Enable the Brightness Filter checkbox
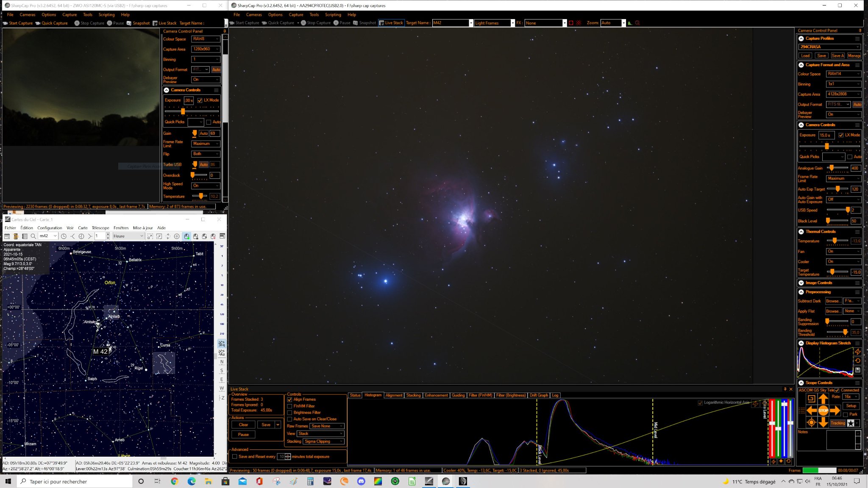Image resolution: width=868 pixels, height=488 pixels. (x=289, y=413)
